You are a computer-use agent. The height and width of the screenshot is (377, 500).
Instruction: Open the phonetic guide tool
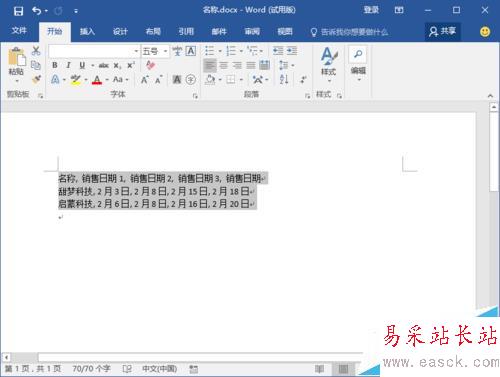coord(177,51)
